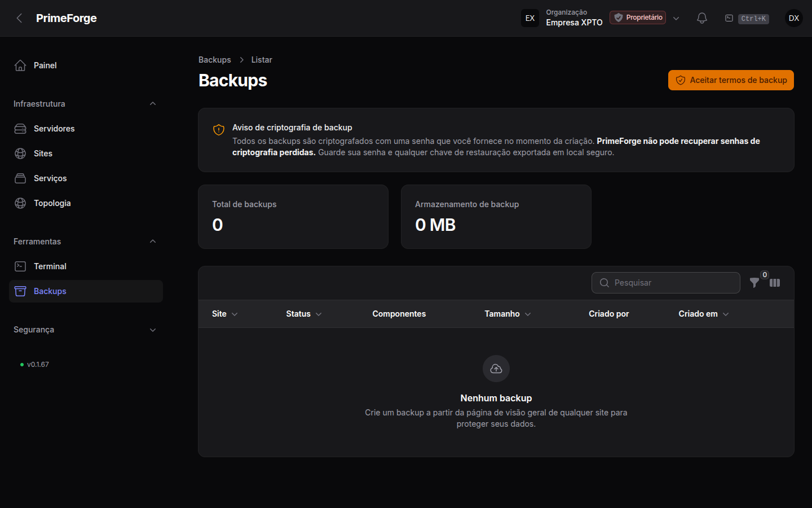Open Sites in the sidebar

[86, 154]
